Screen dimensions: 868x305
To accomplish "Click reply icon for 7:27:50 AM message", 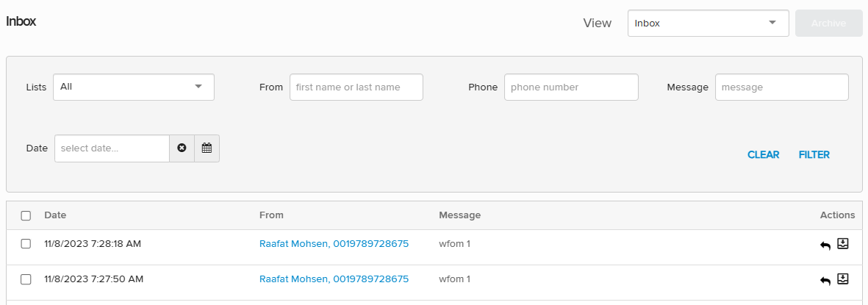I will coord(825,281).
